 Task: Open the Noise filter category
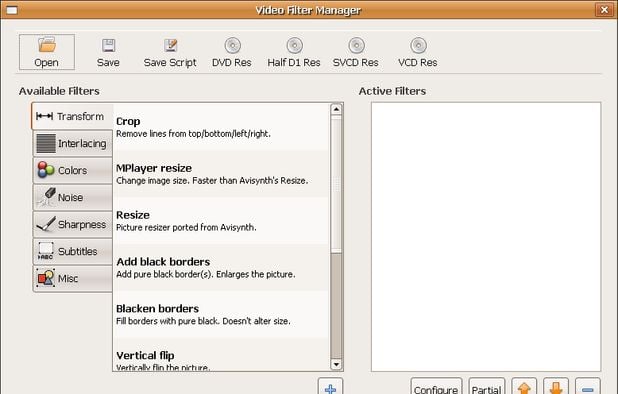73,197
